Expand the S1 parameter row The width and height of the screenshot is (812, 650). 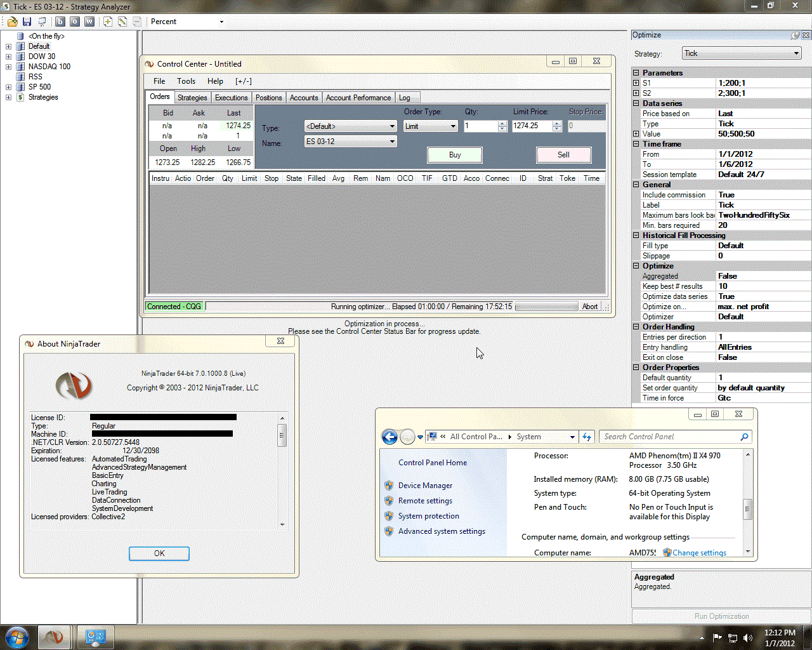tap(636, 83)
